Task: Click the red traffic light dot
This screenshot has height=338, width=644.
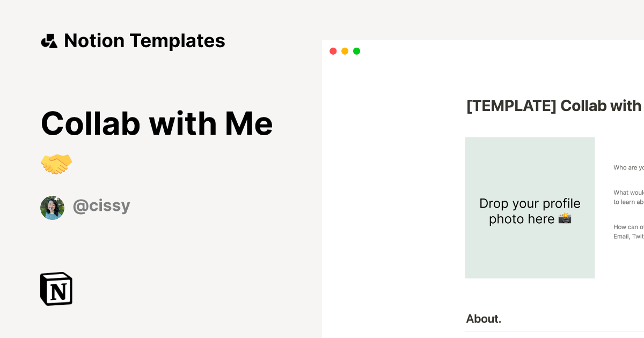Action: pyautogui.click(x=333, y=51)
